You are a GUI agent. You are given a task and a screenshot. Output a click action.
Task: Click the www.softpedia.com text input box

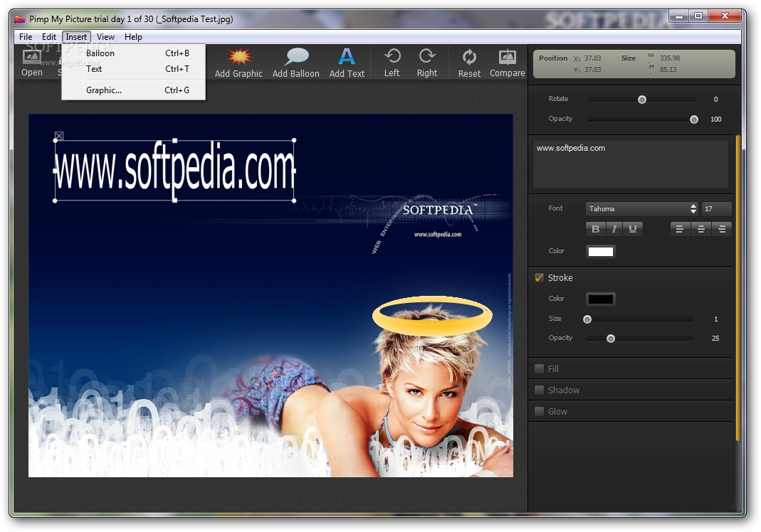tap(631, 164)
